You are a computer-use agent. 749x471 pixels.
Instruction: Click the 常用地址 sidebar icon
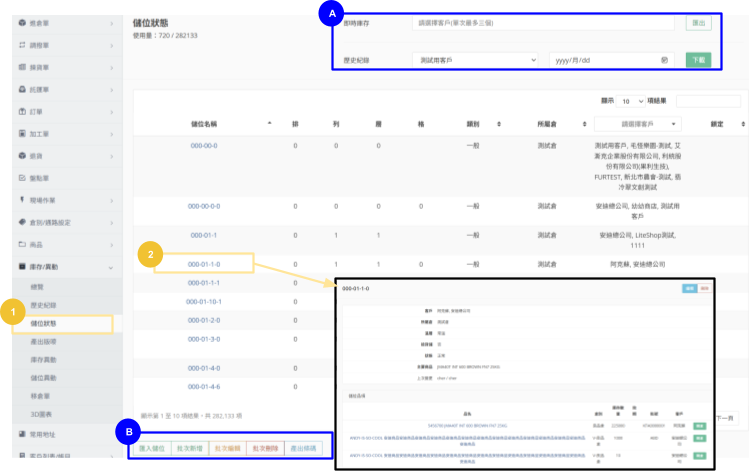(22, 434)
